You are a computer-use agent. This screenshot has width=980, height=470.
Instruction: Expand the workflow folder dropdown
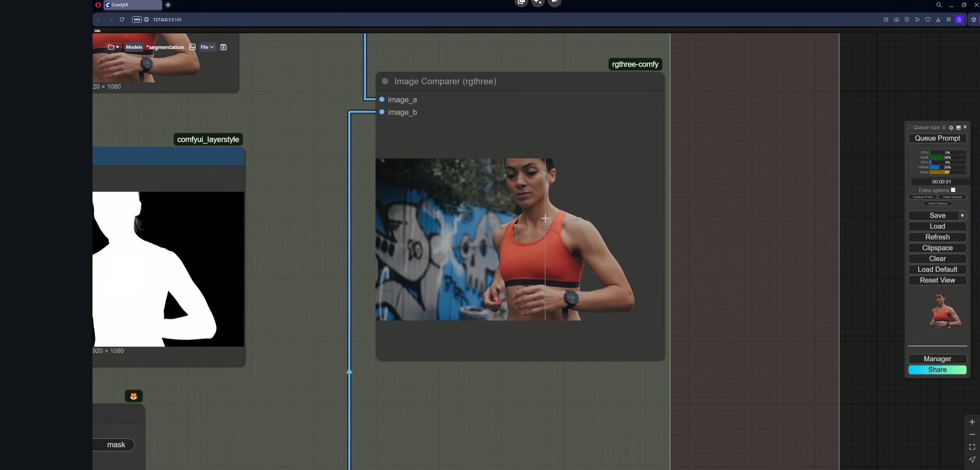pos(113,47)
